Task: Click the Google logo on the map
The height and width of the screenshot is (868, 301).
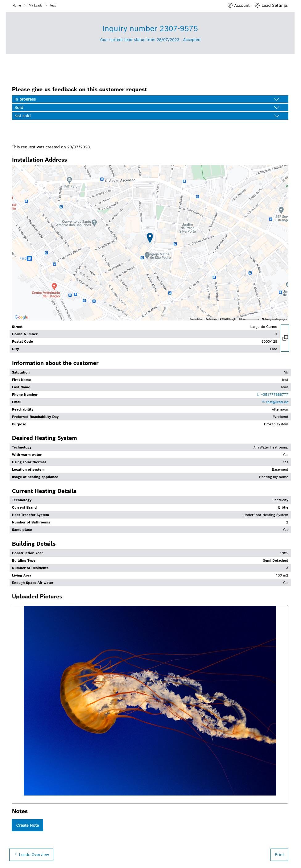Action: 21,317
